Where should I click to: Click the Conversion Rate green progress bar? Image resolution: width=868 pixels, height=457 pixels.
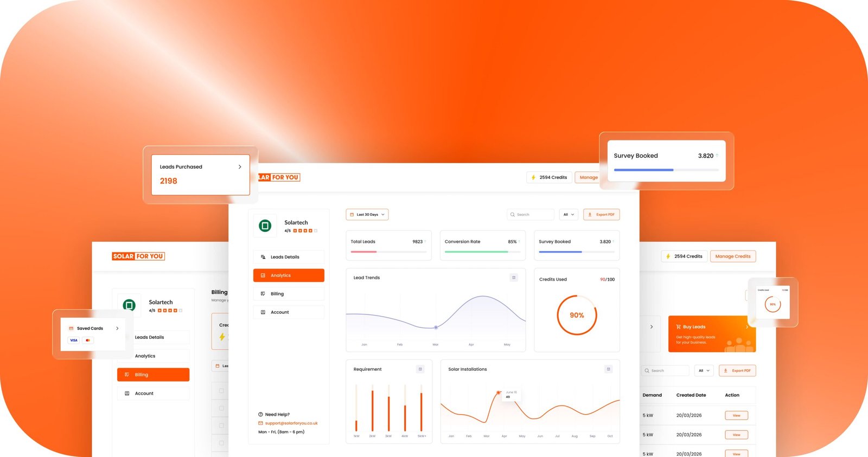(476, 252)
